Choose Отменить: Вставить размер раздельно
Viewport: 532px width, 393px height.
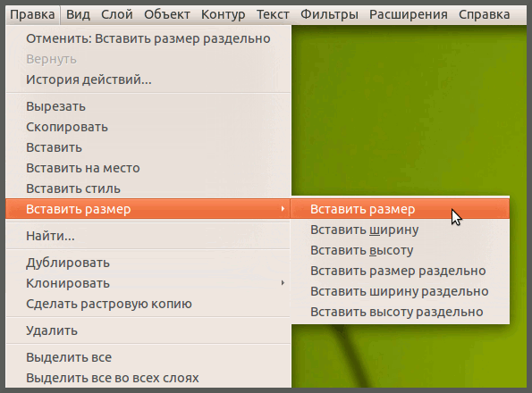[148, 38]
